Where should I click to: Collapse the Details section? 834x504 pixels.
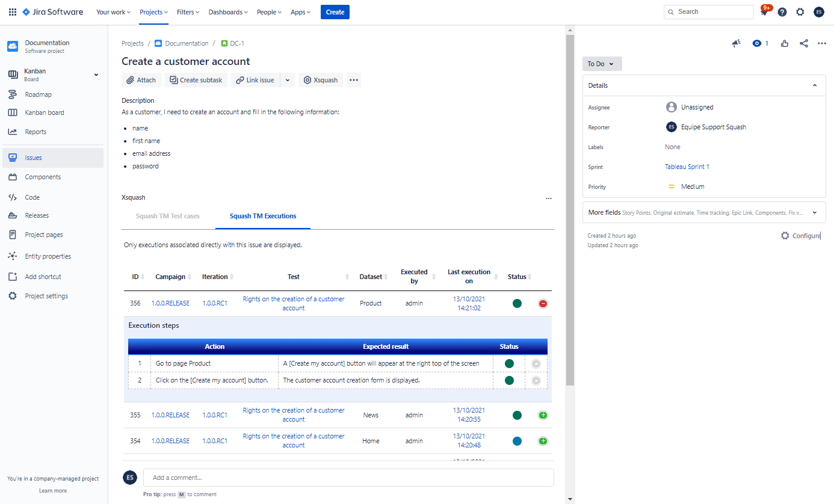(x=815, y=85)
